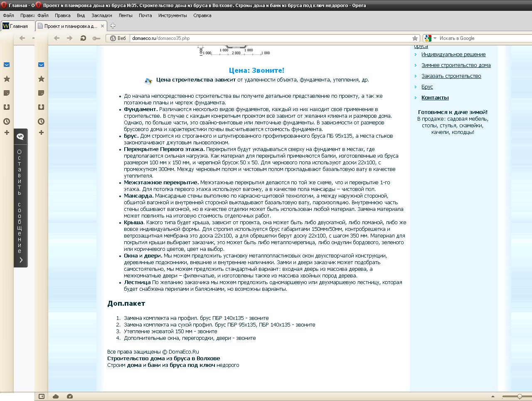Adjust the zoom slider in the status bar

520,396
